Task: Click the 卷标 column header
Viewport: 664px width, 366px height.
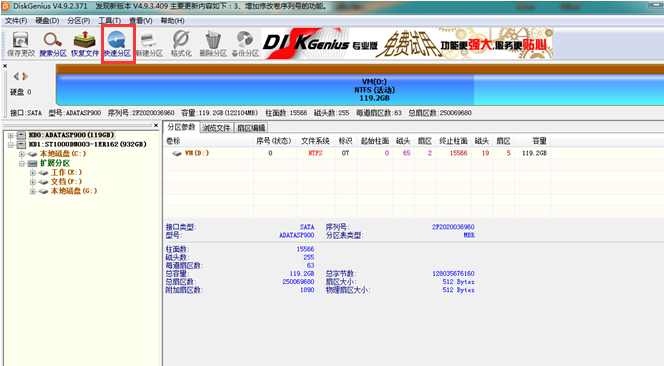Action: point(208,141)
